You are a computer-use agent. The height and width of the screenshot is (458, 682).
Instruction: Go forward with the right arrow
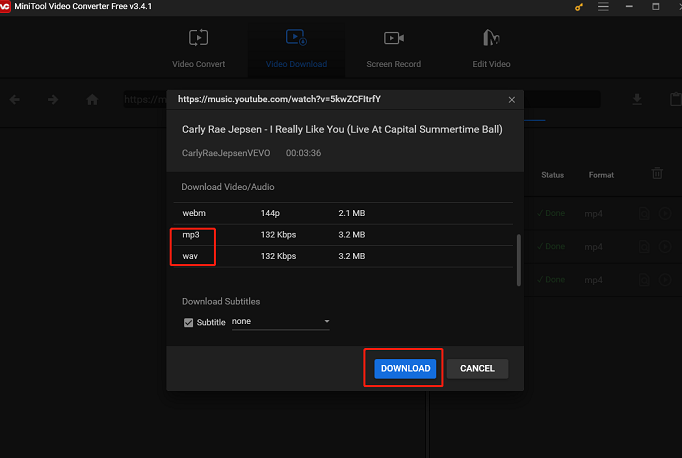(x=53, y=100)
